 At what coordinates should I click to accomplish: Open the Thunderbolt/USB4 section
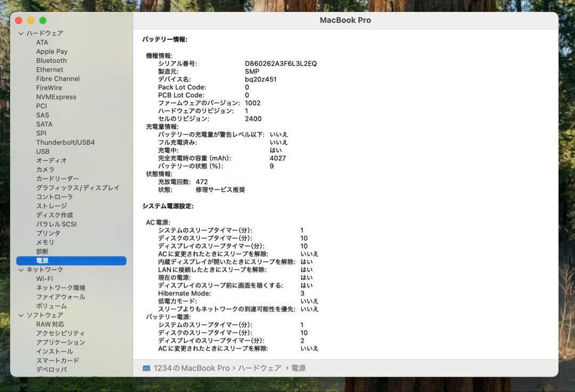tap(67, 142)
